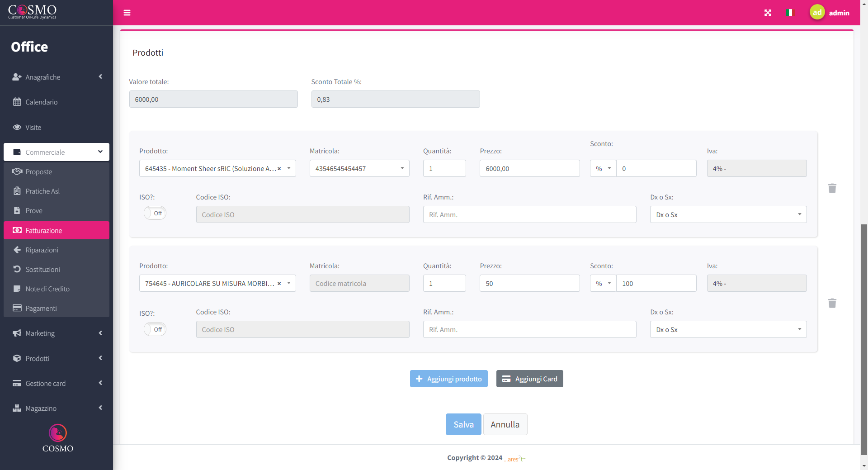Expand the Marketing menu
Screen dimensions: 868x470
[57, 333]
